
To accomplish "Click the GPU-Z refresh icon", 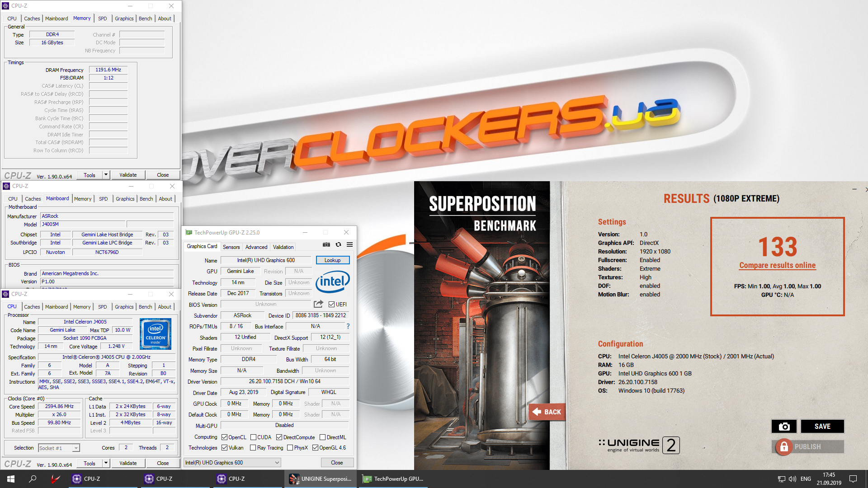I will coord(338,244).
